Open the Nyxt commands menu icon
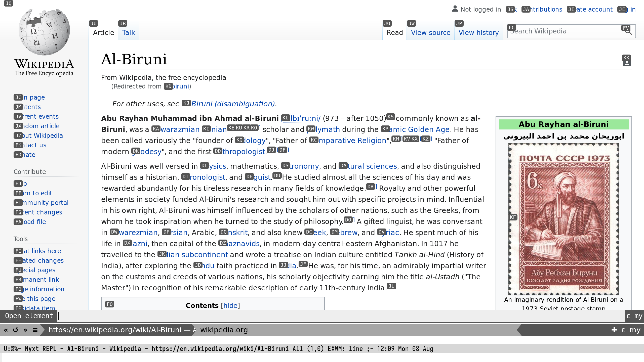The width and height of the screenshot is (644, 362). click(x=35, y=330)
